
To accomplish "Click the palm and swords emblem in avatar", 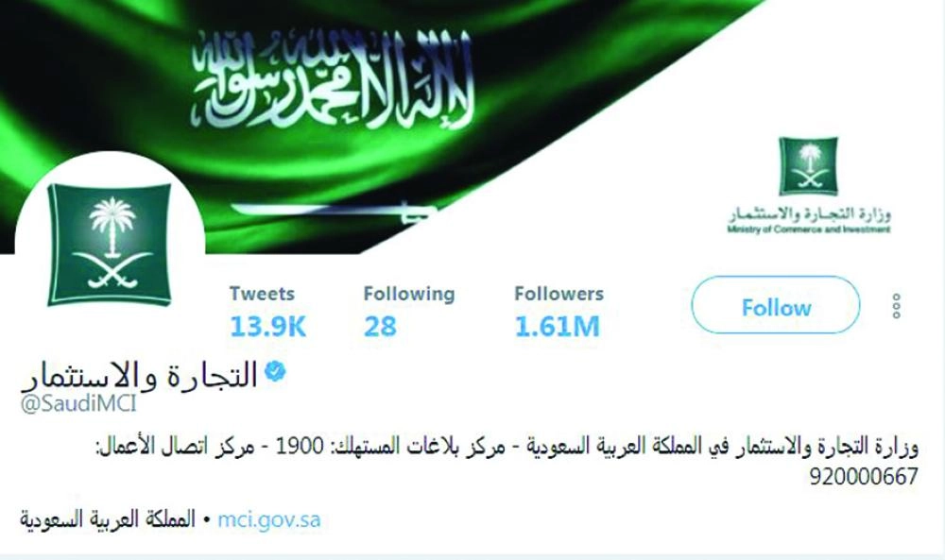I will point(110,244).
